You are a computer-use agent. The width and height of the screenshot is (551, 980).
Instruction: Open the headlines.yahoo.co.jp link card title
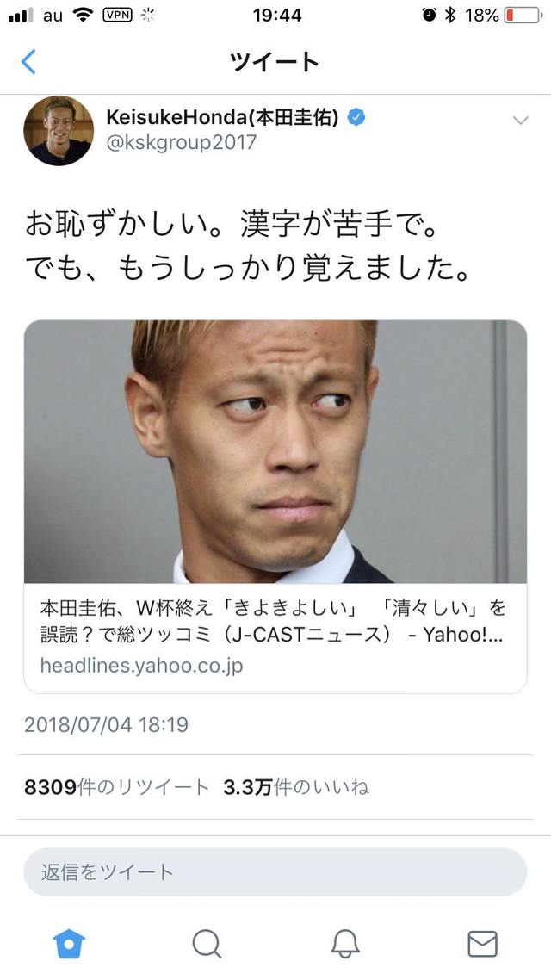pos(272,621)
